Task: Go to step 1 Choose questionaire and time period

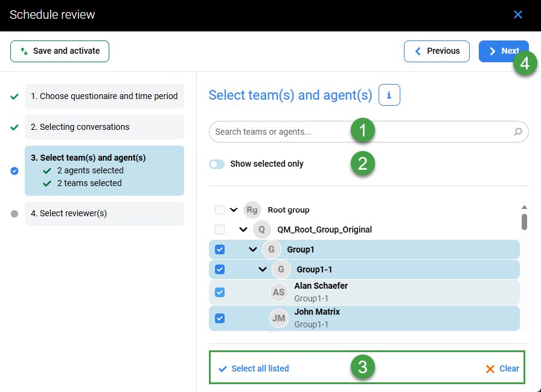Action: point(104,96)
